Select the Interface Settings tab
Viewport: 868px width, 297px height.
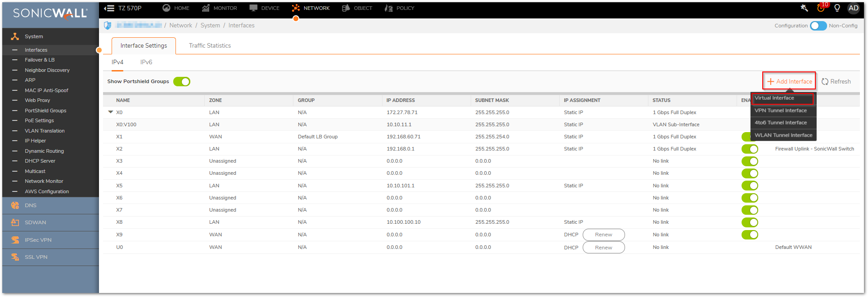pyautogui.click(x=144, y=45)
